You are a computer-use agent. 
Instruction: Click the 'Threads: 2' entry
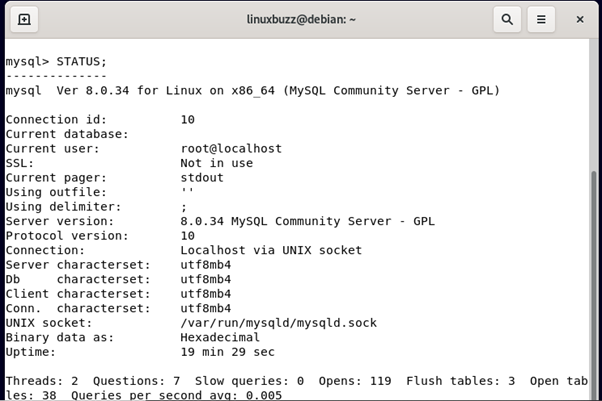pos(41,381)
